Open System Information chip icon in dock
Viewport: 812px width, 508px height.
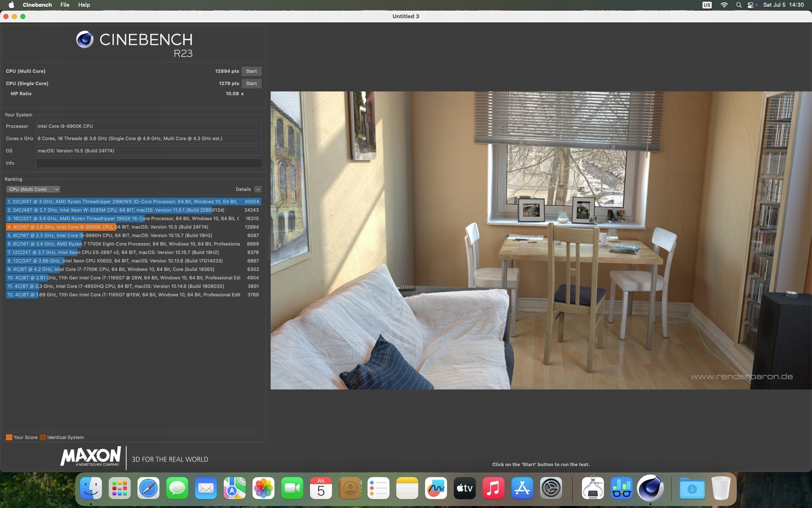[x=593, y=488]
